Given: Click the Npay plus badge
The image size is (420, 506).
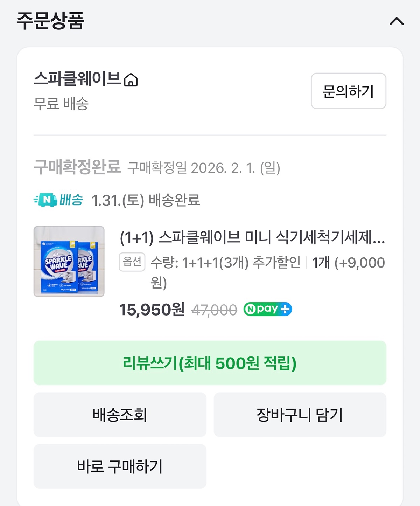Looking at the screenshot, I should click(268, 309).
